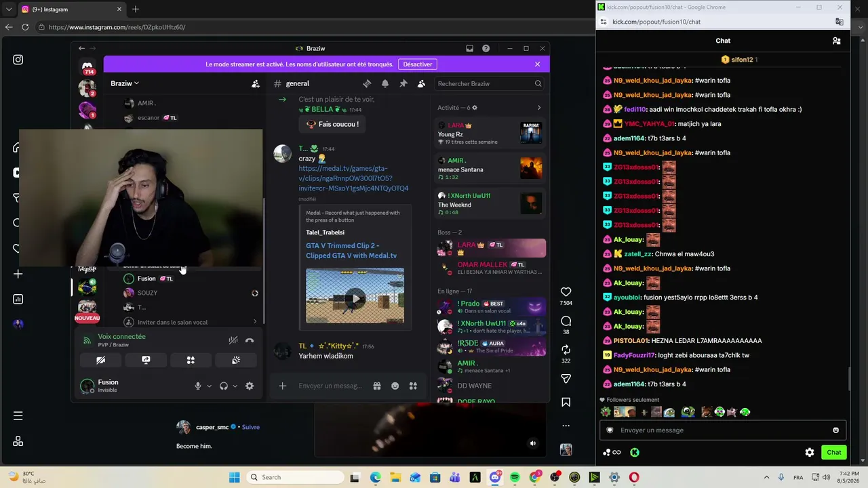Play the GTA V clip video thumbnail
This screenshot has width=868, height=488.
pos(355,296)
